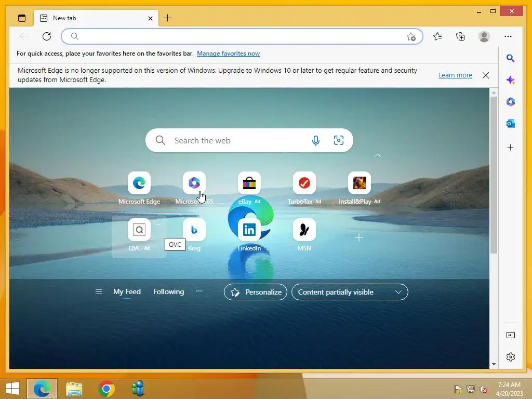Screen dimensions: 532x399
Task: Open Settings and more ellipsis menu
Action: (x=508, y=36)
